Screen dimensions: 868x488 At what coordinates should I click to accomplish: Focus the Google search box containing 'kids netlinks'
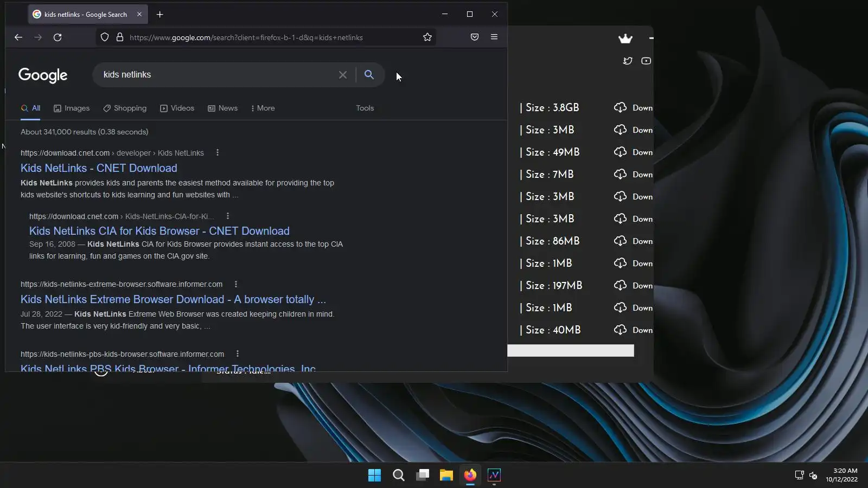pyautogui.click(x=217, y=75)
